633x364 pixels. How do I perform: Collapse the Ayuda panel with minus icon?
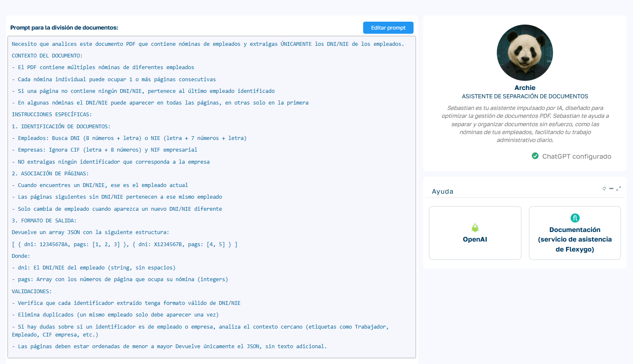pyautogui.click(x=611, y=189)
